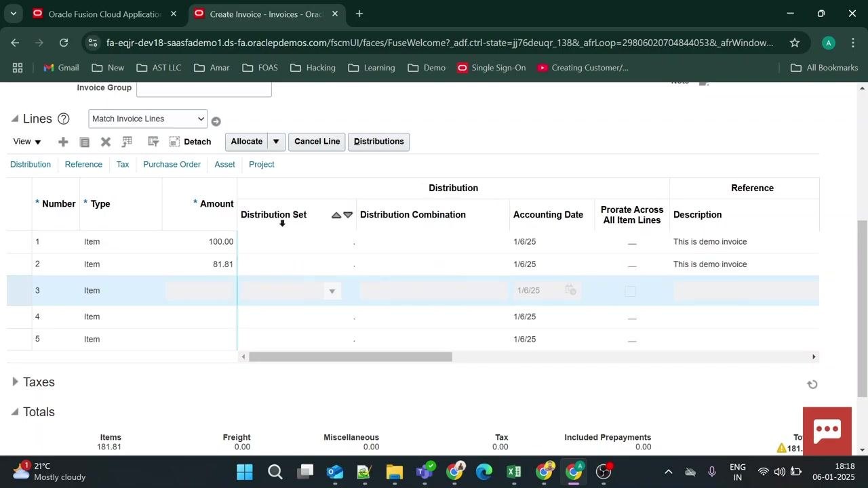The width and height of the screenshot is (868, 488).
Task: Click the sort ascending arrow on Distribution Set
Action: click(336, 215)
